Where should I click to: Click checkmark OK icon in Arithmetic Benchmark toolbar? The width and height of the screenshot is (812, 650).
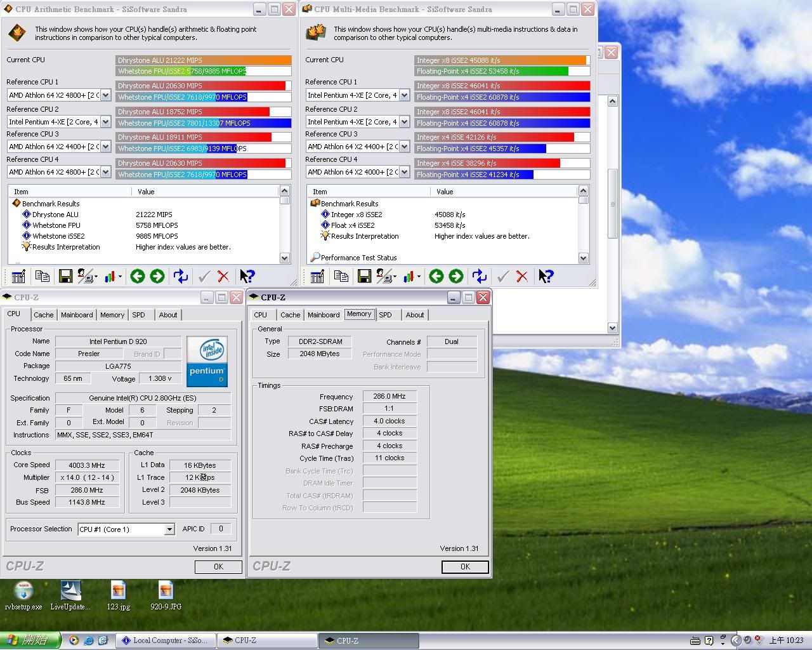coord(204,276)
